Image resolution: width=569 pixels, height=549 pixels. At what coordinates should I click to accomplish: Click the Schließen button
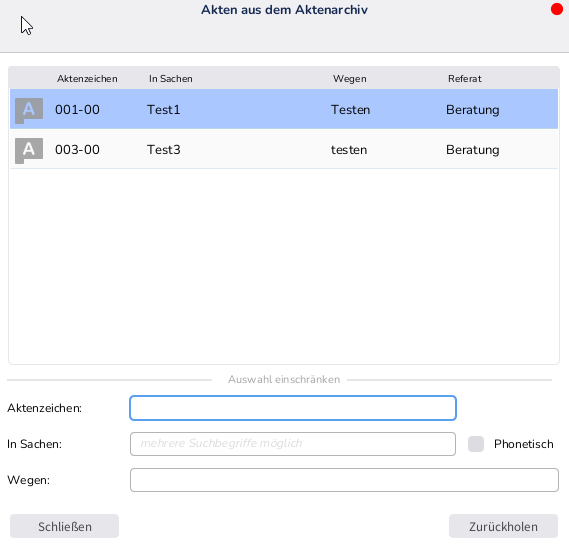pos(64,526)
